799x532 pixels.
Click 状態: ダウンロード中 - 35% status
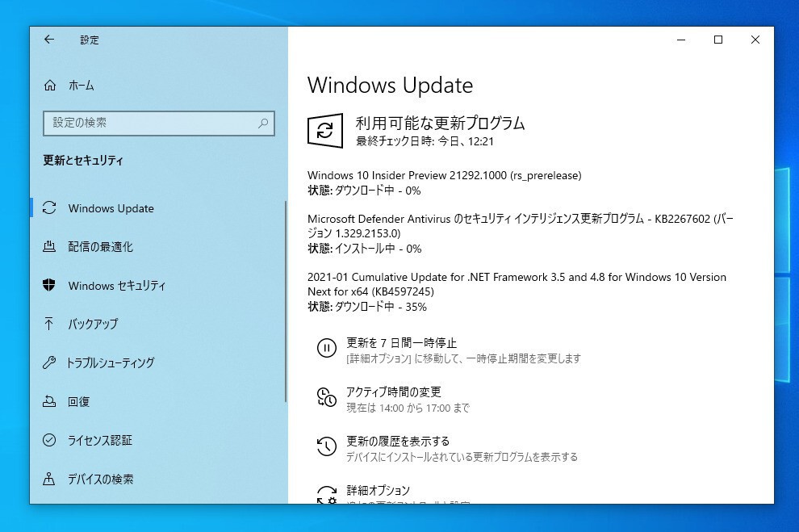[x=367, y=307]
